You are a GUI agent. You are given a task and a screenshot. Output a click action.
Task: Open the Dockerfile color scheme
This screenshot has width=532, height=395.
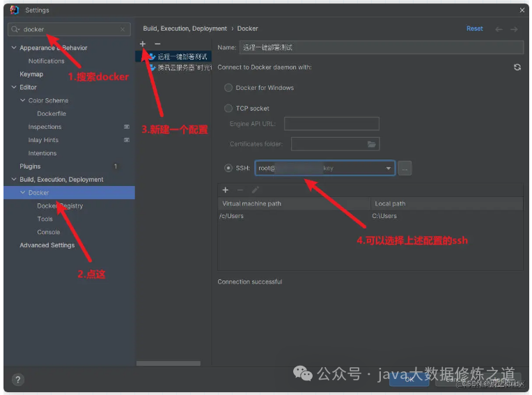tap(52, 114)
